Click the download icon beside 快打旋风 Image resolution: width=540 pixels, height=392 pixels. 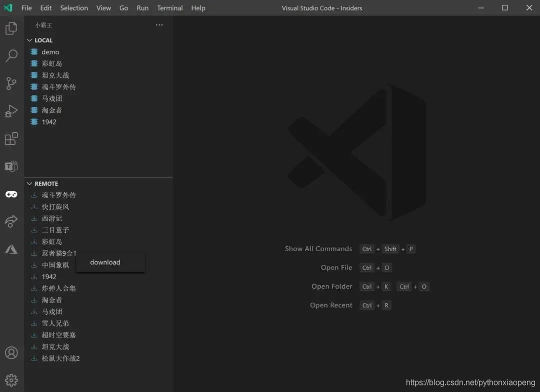click(x=34, y=207)
